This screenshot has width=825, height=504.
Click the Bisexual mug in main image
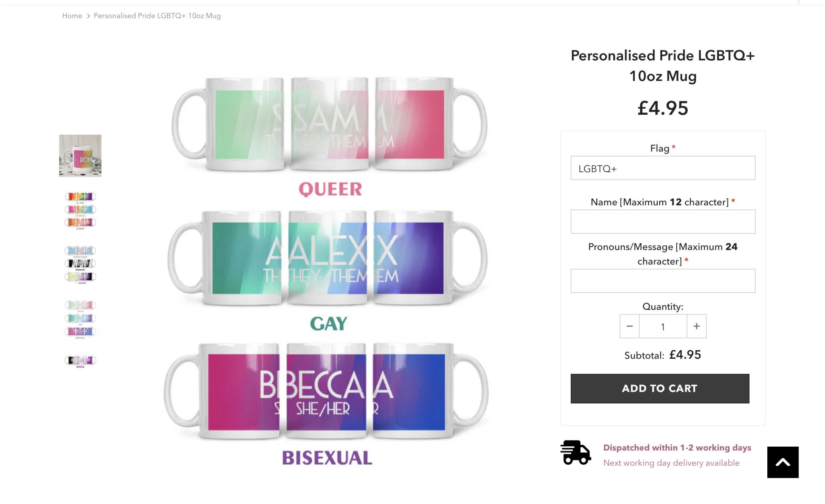[326, 392]
